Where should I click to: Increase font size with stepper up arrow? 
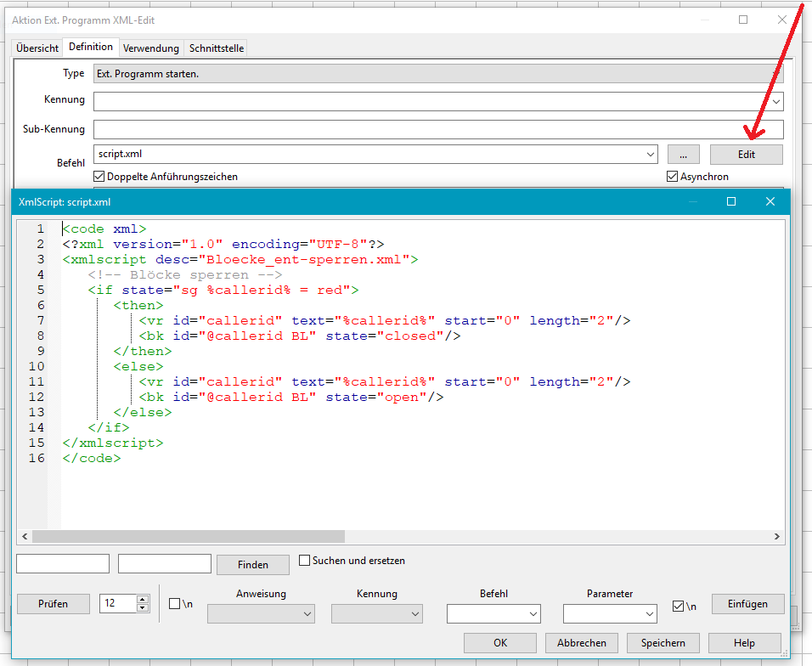tap(142, 600)
